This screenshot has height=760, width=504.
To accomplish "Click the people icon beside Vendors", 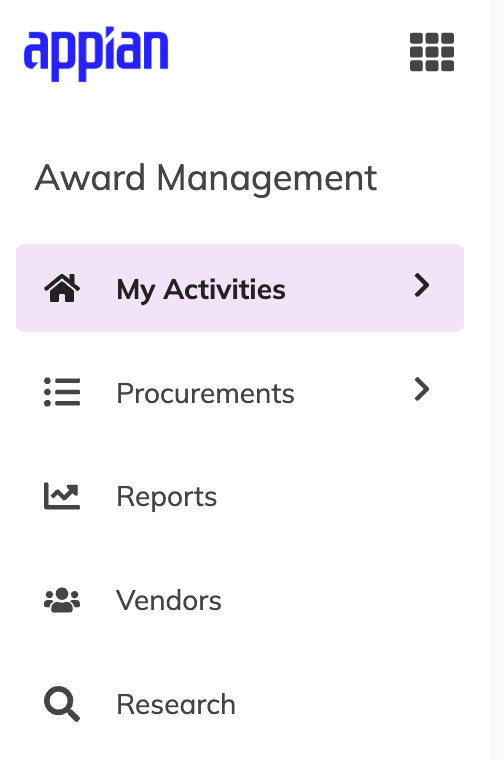I will 62,600.
